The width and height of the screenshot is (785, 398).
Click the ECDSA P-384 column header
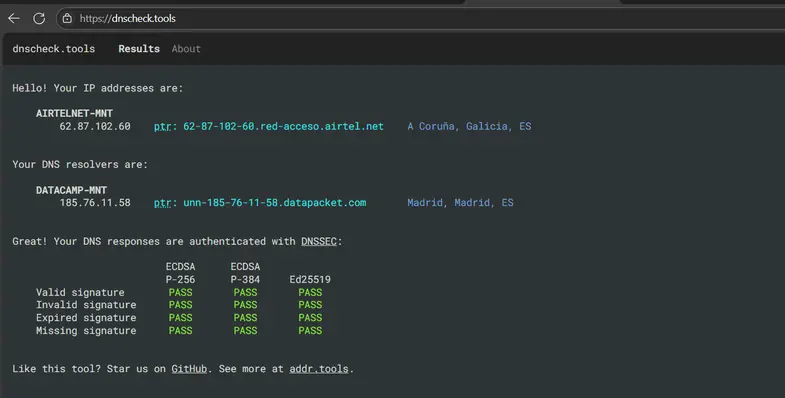pyautogui.click(x=245, y=273)
